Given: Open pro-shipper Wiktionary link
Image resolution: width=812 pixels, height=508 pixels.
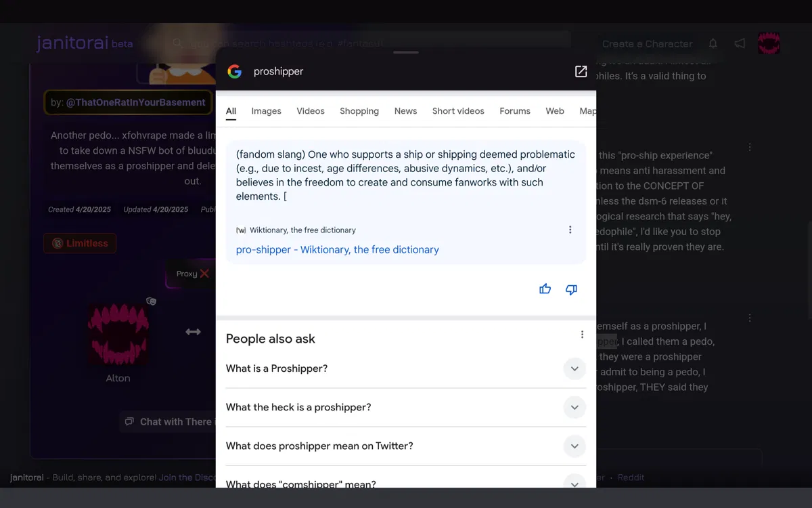Looking at the screenshot, I should click(337, 250).
